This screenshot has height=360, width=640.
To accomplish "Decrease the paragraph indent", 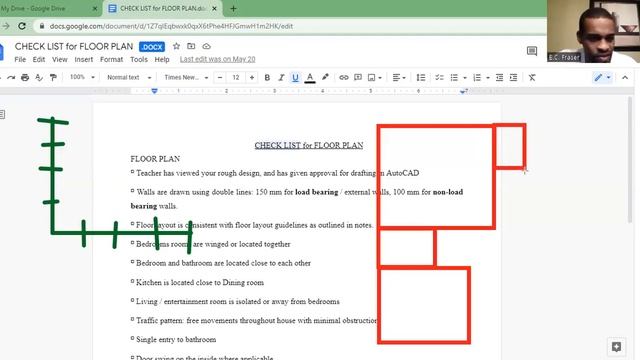I will [x=499, y=78].
